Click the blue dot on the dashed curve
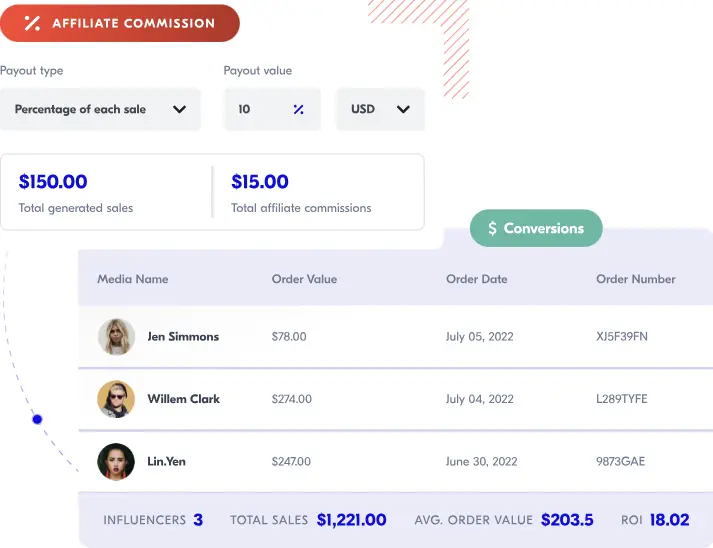This screenshot has width=713, height=548. coord(37,419)
